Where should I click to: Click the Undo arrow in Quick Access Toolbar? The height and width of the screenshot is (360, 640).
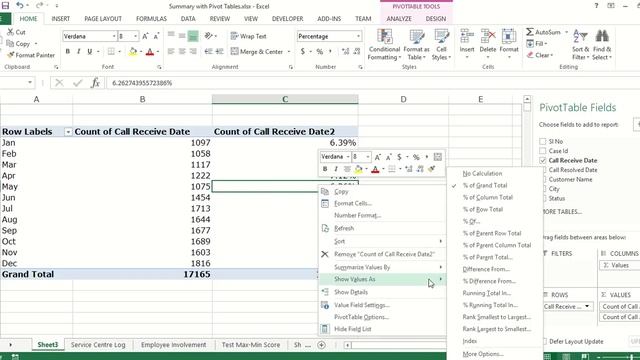click(x=20, y=6)
